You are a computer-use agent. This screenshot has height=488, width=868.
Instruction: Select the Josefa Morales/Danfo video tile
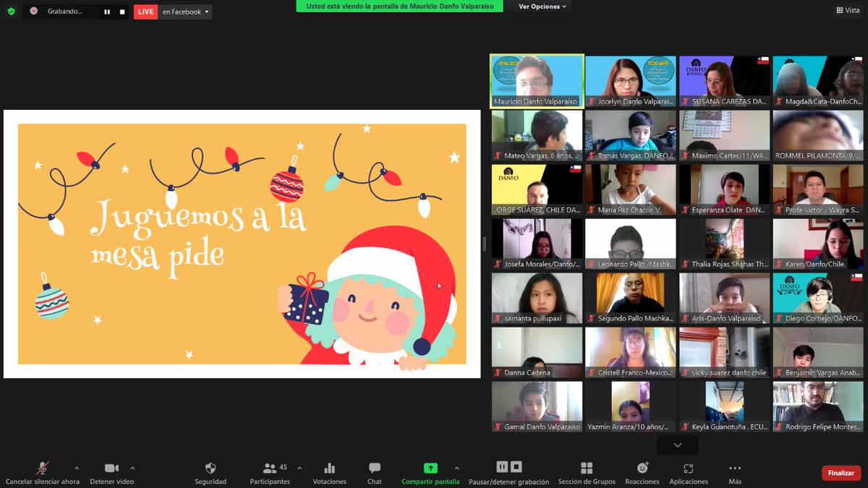pos(536,244)
